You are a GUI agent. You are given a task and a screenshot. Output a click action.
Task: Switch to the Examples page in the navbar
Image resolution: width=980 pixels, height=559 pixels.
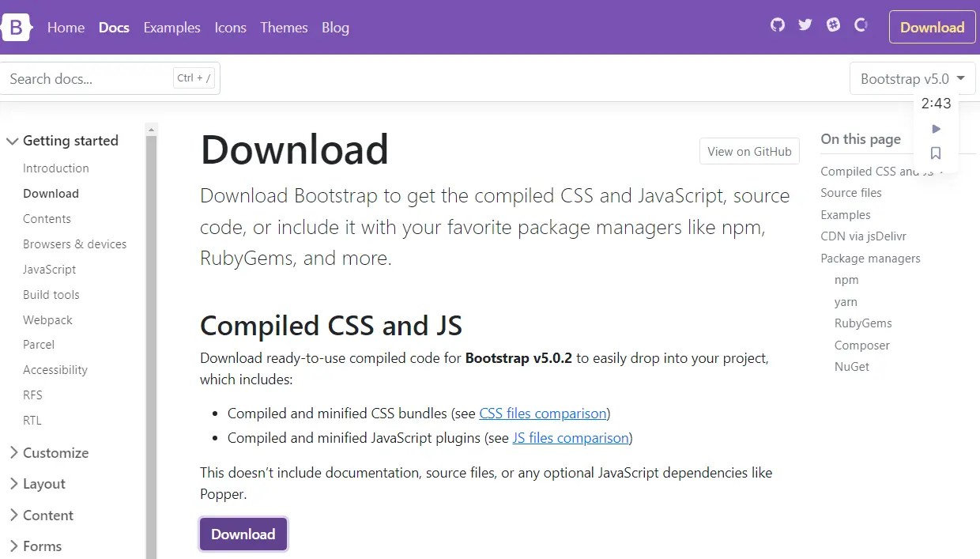click(171, 28)
